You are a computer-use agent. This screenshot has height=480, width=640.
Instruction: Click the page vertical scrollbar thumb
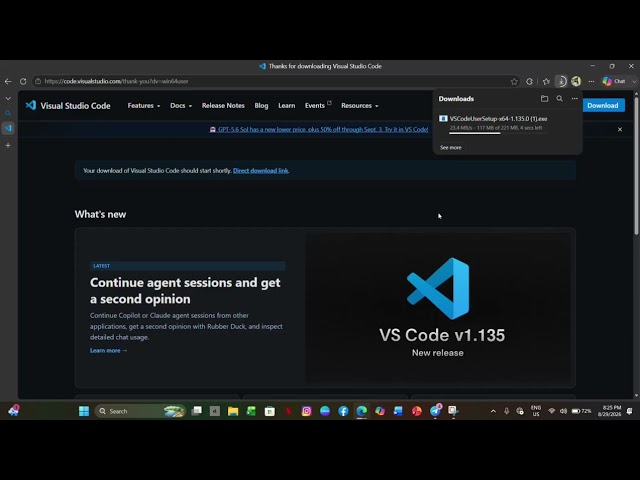pos(636,165)
